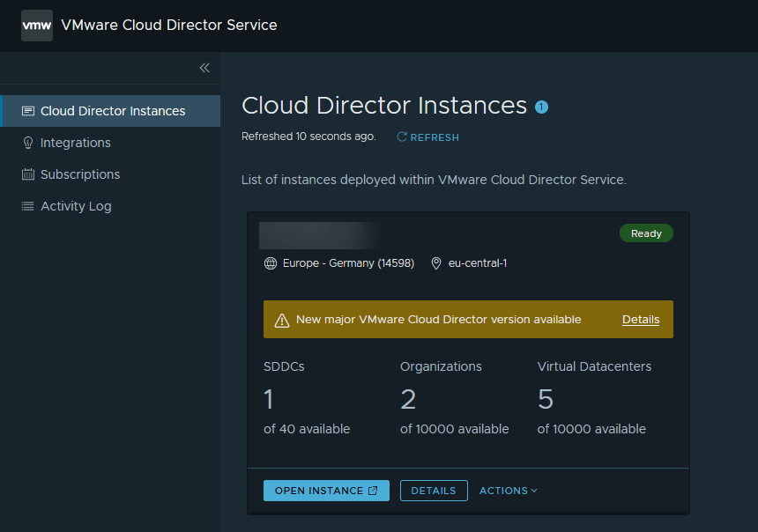Click the Cloud Director Instances sidebar icon
The width and height of the screenshot is (758, 532).
click(x=28, y=111)
